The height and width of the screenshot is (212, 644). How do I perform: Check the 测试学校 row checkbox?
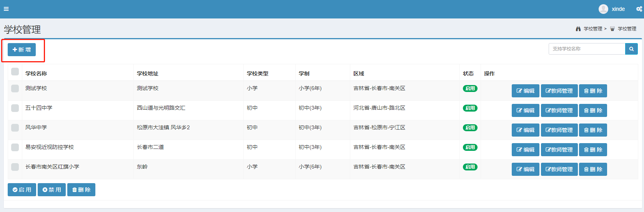click(x=15, y=88)
